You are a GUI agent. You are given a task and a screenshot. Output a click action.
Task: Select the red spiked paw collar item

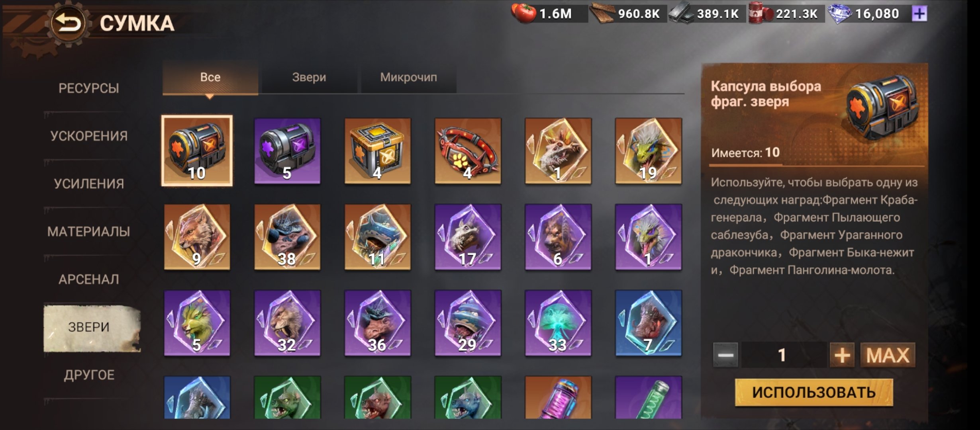point(468,151)
